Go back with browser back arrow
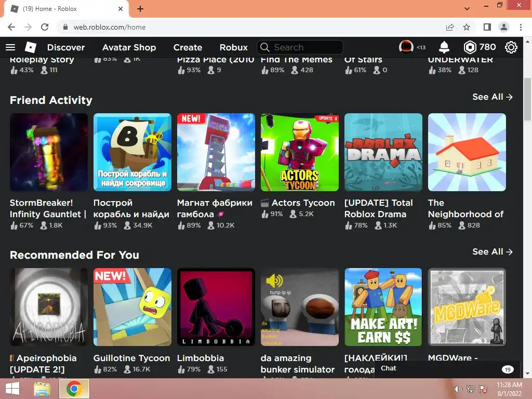532x399 pixels. tap(11, 27)
